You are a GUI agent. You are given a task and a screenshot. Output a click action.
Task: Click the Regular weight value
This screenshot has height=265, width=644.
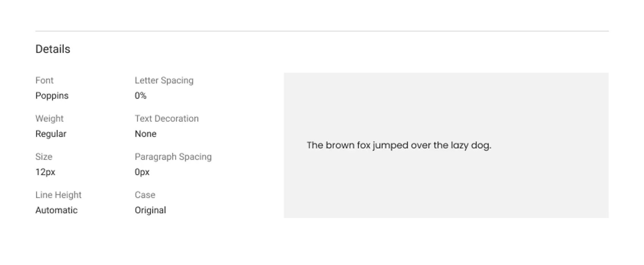[x=51, y=134]
